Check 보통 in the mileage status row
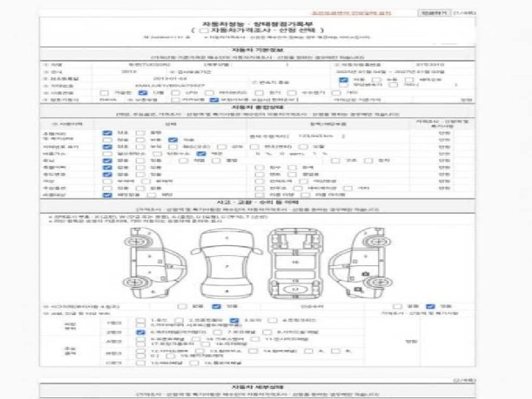The image size is (532, 399). coord(140,140)
